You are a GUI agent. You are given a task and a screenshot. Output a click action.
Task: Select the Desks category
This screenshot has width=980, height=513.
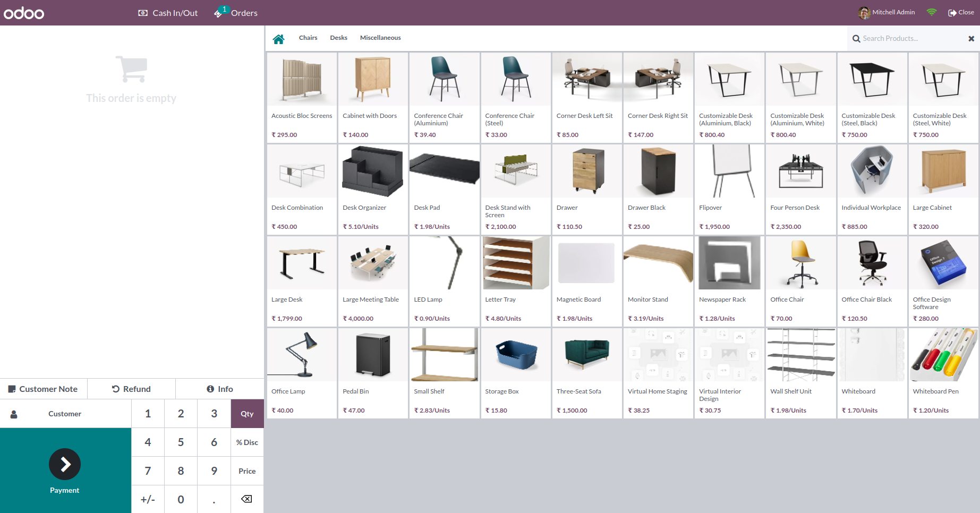(338, 38)
